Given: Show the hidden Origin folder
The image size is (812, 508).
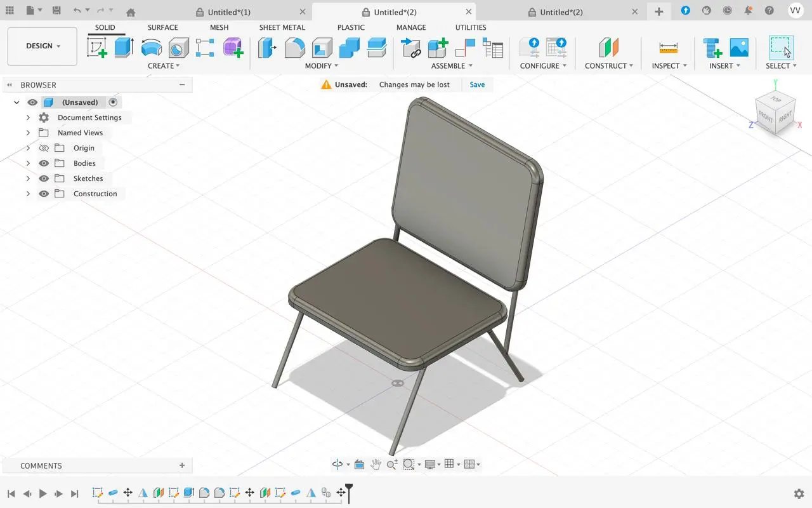Looking at the screenshot, I should coord(44,148).
